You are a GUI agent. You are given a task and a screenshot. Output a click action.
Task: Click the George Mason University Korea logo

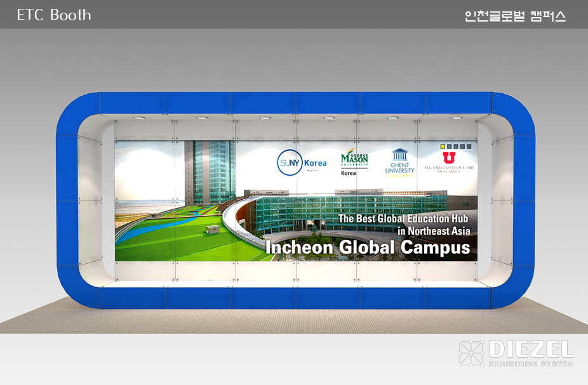point(354,160)
